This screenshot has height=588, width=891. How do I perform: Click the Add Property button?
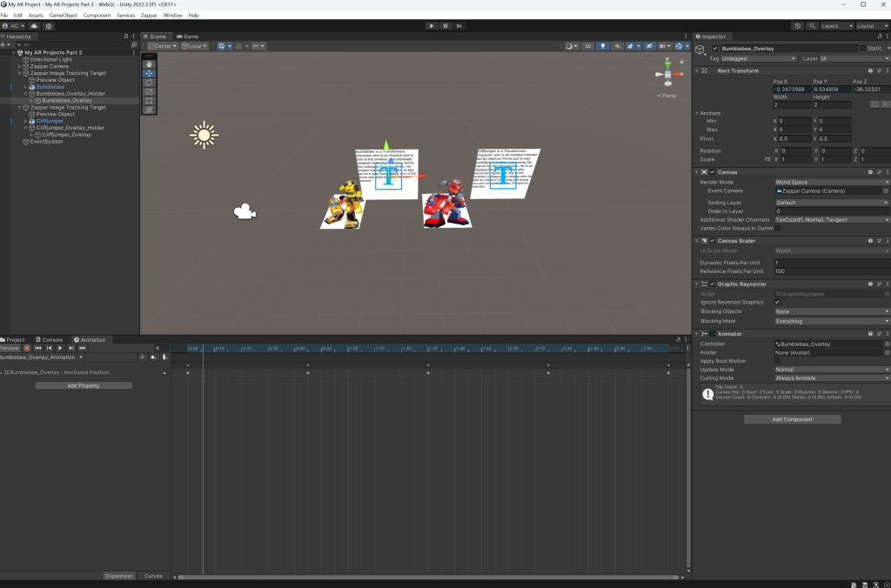tap(84, 385)
